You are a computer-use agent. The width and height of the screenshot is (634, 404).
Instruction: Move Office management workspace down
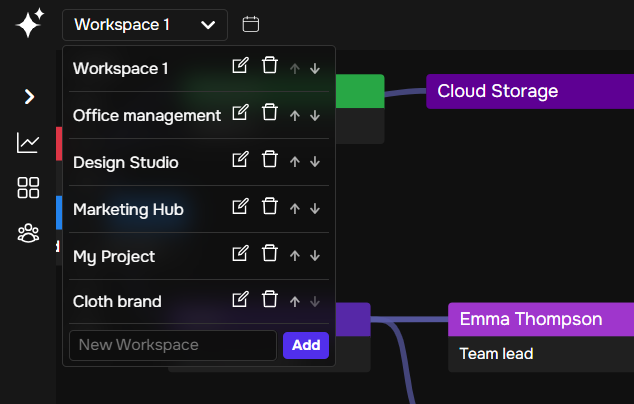315,115
